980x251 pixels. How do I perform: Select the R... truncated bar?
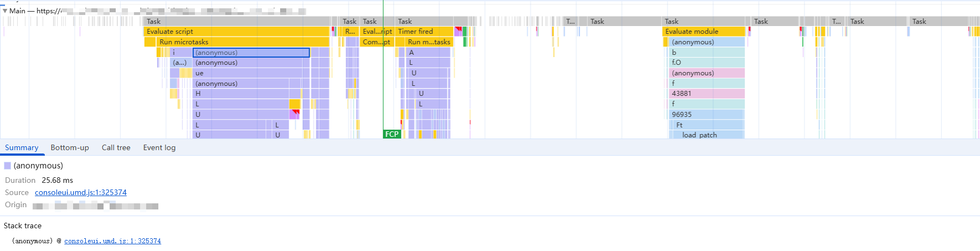tap(350, 32)
